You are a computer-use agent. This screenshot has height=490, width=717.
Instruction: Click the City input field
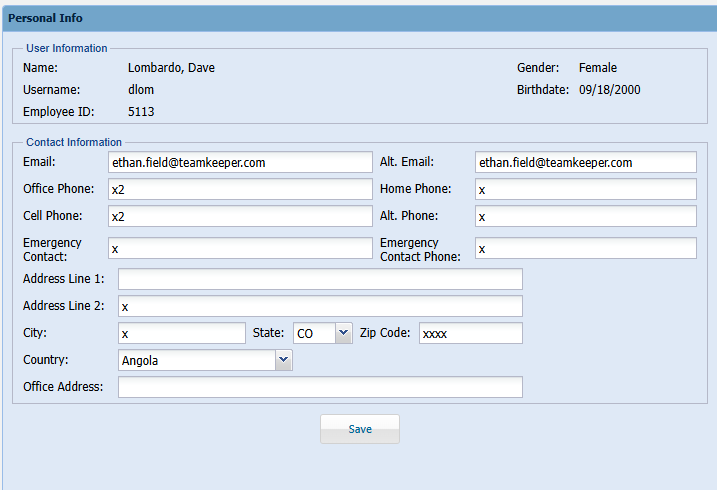(x=181, y=333)
